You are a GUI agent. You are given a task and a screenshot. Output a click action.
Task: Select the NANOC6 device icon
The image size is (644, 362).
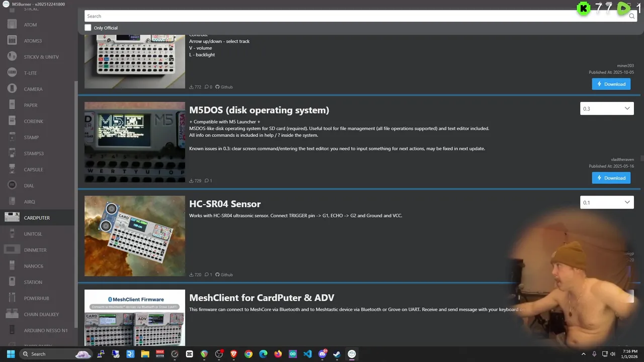tap(12, 265)
